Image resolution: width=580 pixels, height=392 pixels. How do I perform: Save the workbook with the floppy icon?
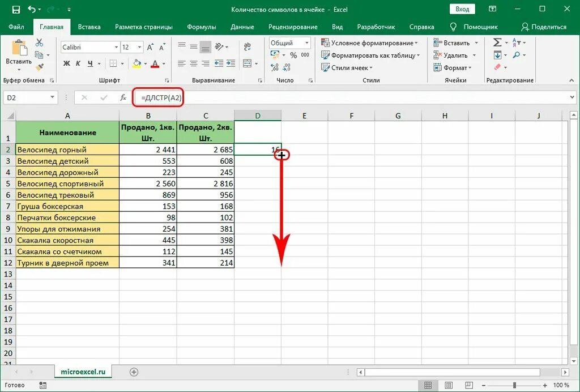(16, 10)
